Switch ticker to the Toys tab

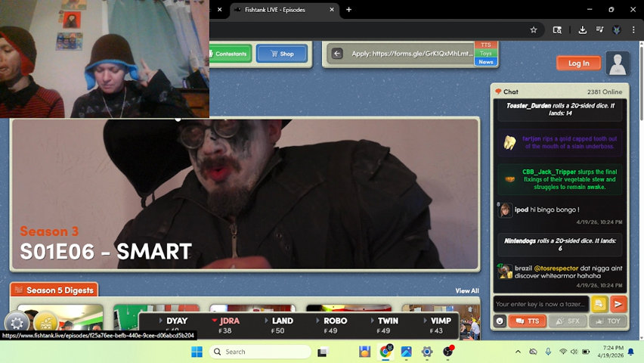pos(486,54)
